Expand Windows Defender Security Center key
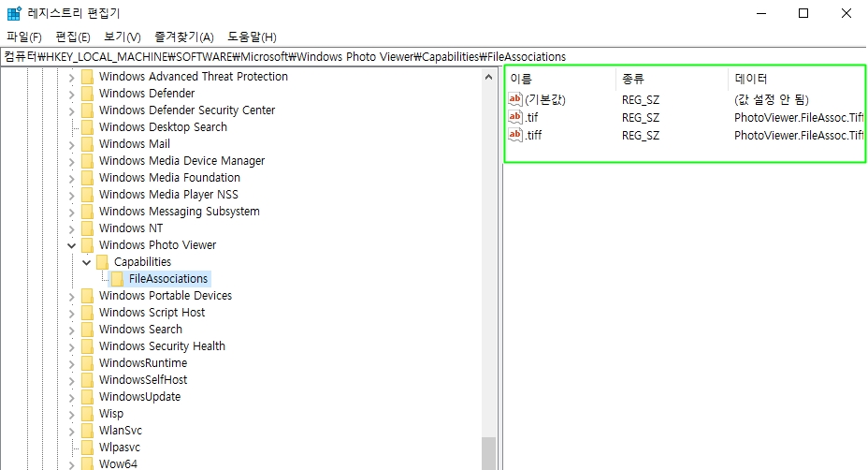868x470 pixels. 71,111
